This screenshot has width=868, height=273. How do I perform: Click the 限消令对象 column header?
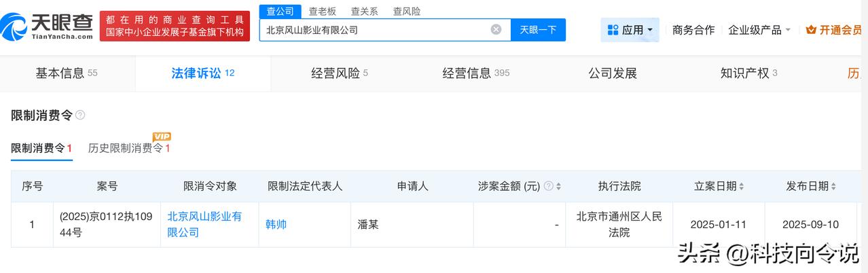pos(211,186)
